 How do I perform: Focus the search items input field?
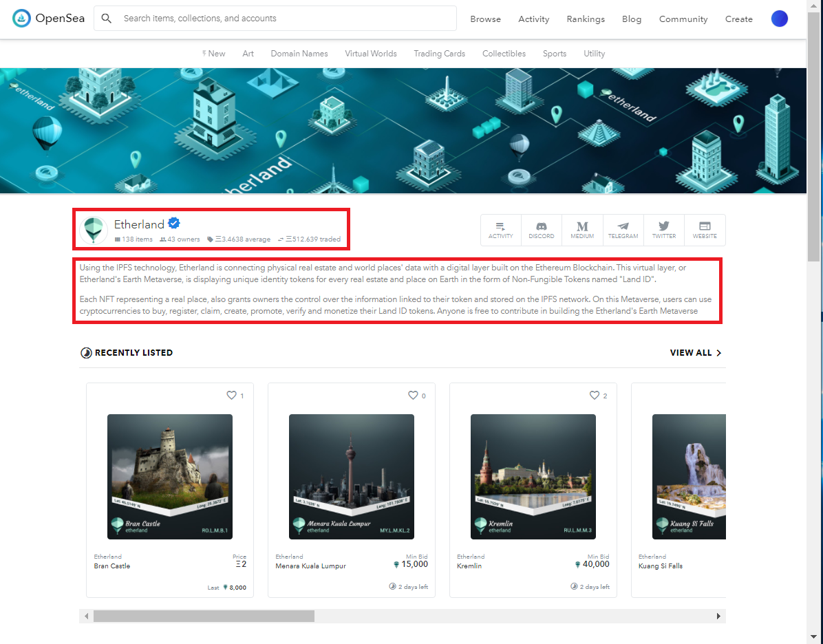tap(275, 19)
